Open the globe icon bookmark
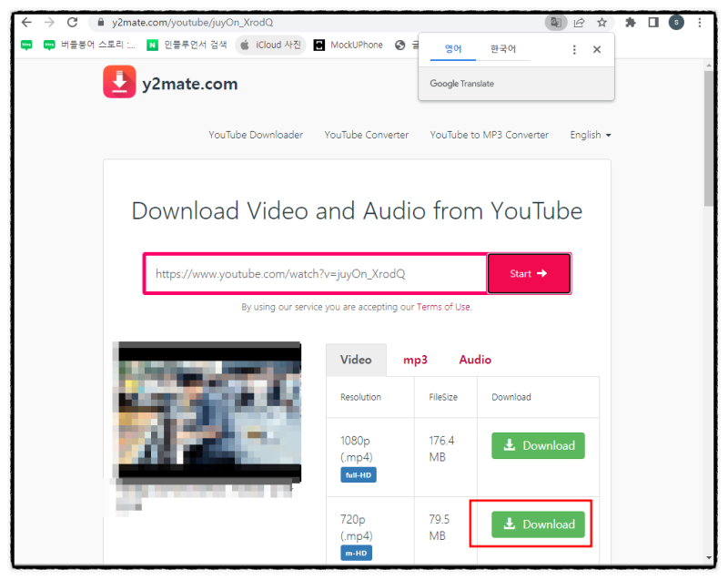728x580 pixels. tap(399, 45)
